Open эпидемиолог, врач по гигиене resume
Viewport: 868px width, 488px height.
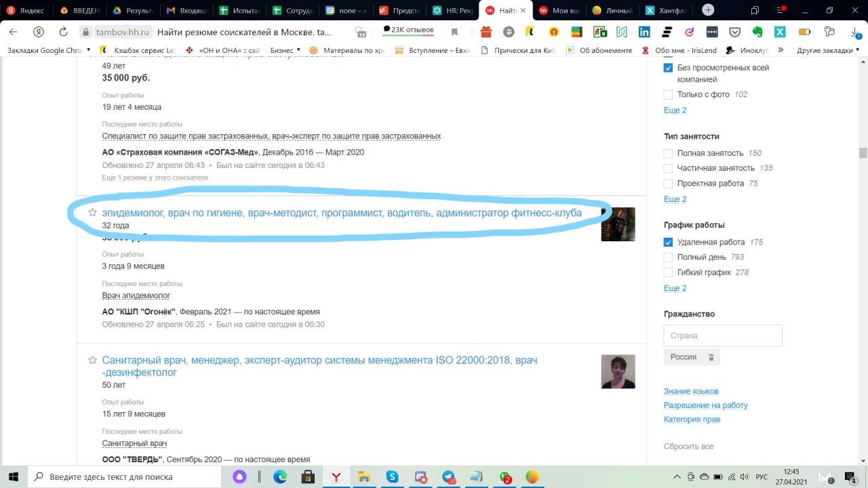pyautogui.click(x=342, y=213)
